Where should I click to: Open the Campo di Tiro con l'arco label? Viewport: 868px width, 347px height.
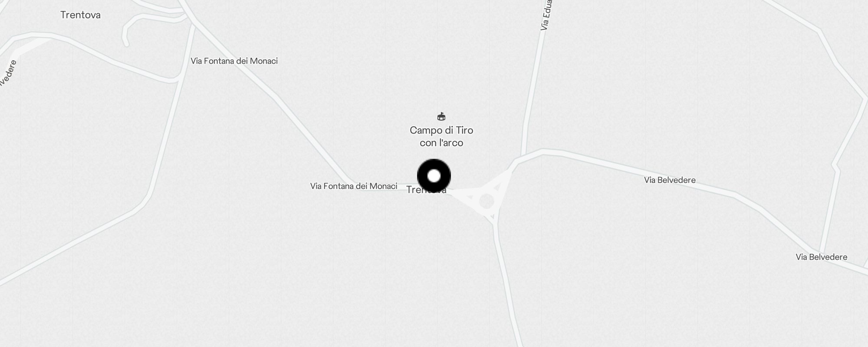(441, 136)
